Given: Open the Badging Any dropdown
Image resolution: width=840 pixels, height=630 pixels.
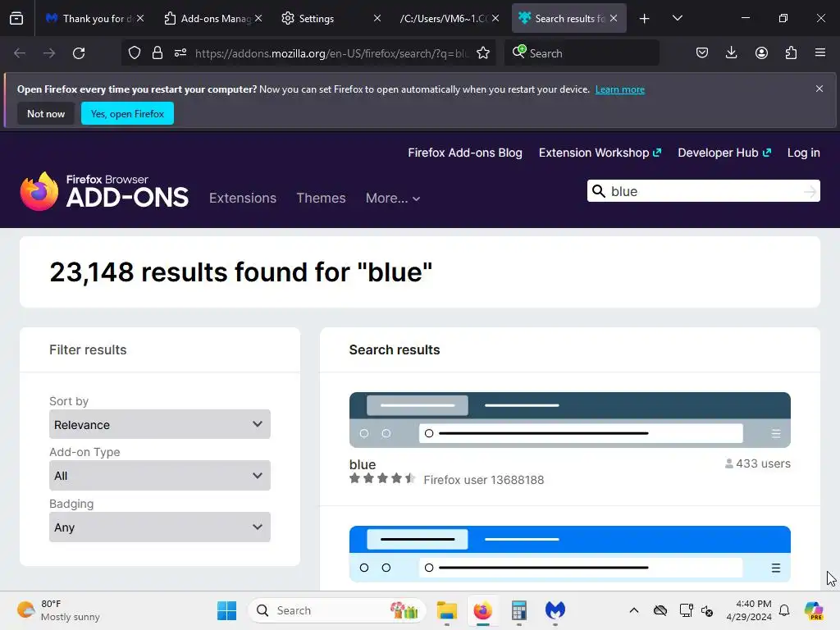Looking at the screenshot, I should (160, 527).
